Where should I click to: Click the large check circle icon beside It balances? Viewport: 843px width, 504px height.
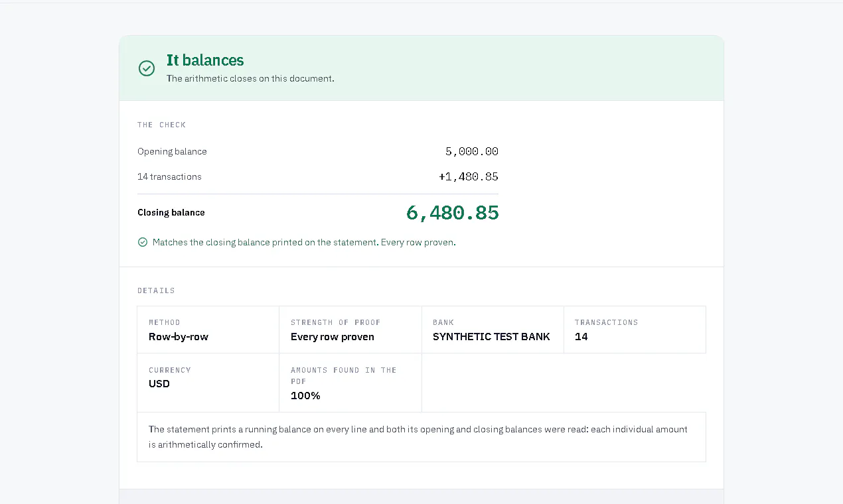(x=147, y=68)
